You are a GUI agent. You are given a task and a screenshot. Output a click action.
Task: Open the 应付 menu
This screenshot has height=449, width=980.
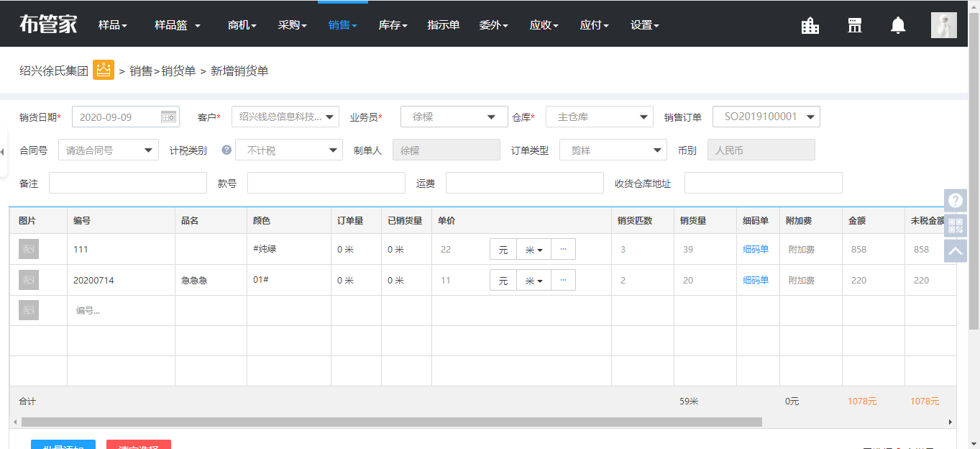click(595, 25)
